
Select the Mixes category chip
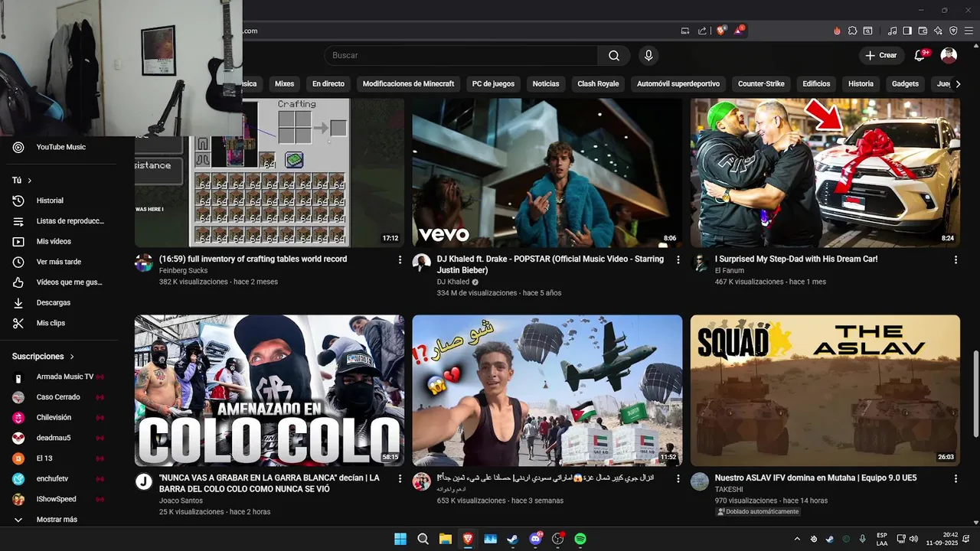click(x=284, y=84)
